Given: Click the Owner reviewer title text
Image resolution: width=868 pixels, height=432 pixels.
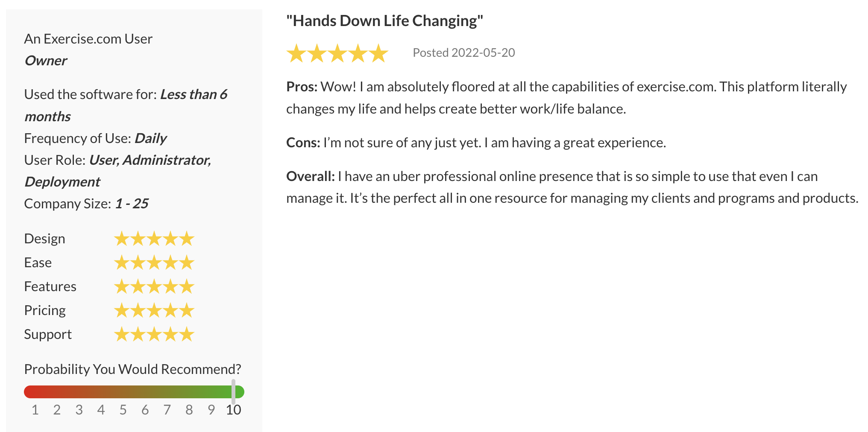Looking at the screenshot, I should click(x=46, y=61).
